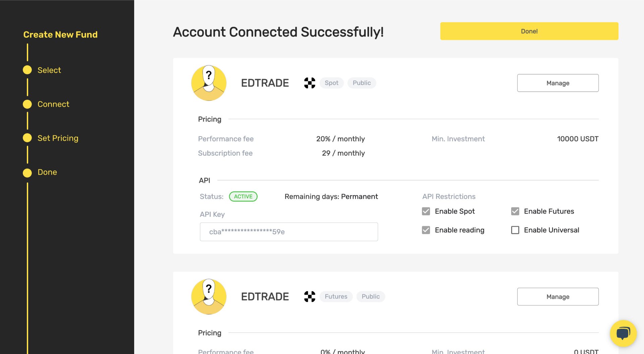Go to the Select step

49,70
